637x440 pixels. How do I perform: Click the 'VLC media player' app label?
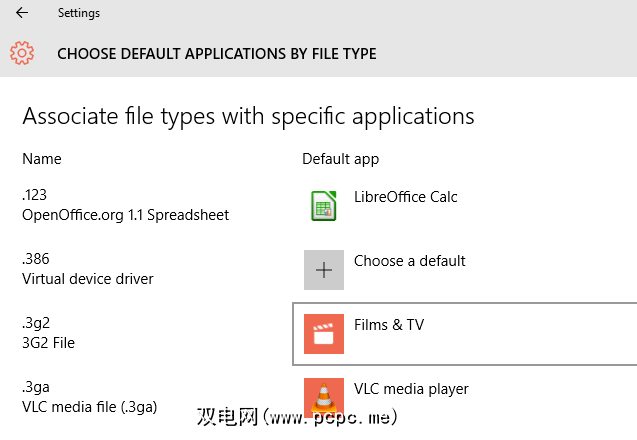coord(411,389)
